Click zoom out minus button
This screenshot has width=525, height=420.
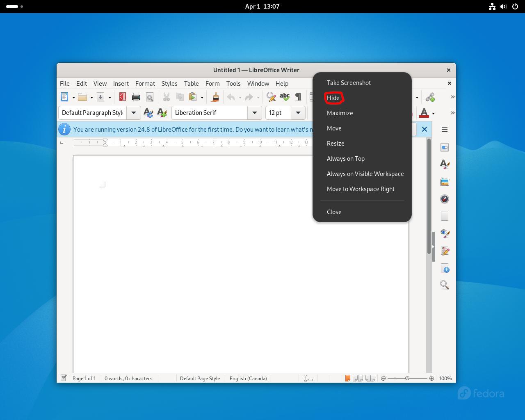(x=383, y=378)
